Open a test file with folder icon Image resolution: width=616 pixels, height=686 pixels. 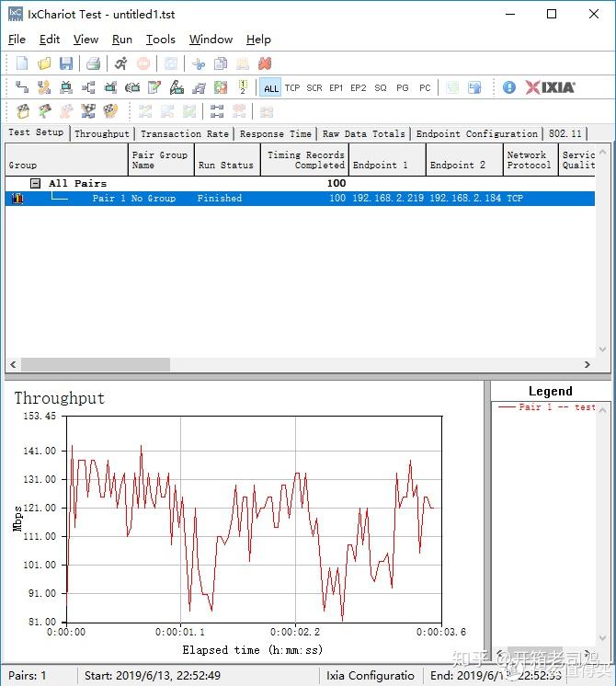coord(44,63)
